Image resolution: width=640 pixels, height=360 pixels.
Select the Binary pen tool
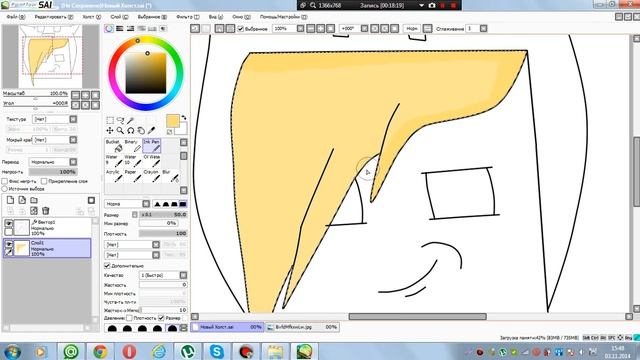(133, 146)
